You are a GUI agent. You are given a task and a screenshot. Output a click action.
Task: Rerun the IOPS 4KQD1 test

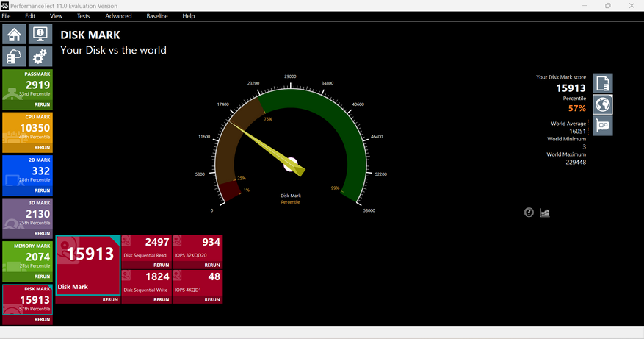[212, 299]
